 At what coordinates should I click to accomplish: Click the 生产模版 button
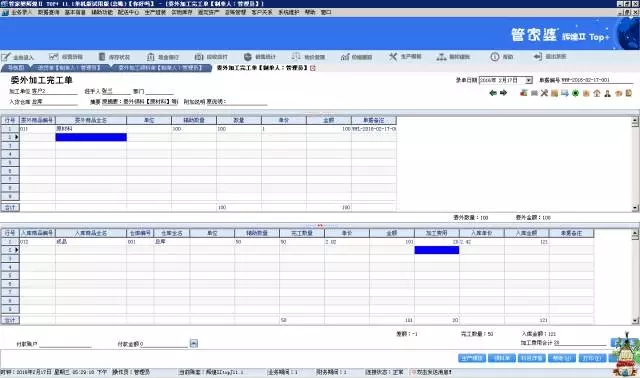tap(472, 358)
